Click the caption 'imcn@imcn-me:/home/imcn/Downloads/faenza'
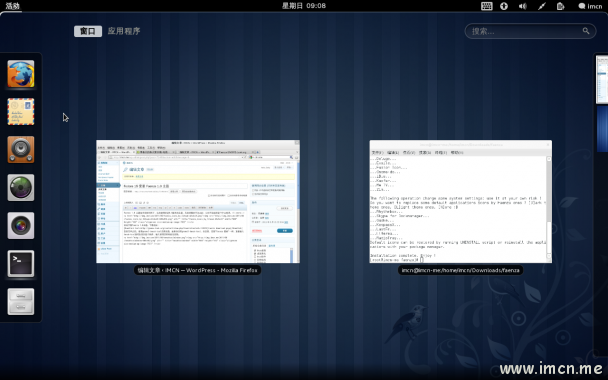The width and height of the screenshot is (608, 380). [461, 270]
